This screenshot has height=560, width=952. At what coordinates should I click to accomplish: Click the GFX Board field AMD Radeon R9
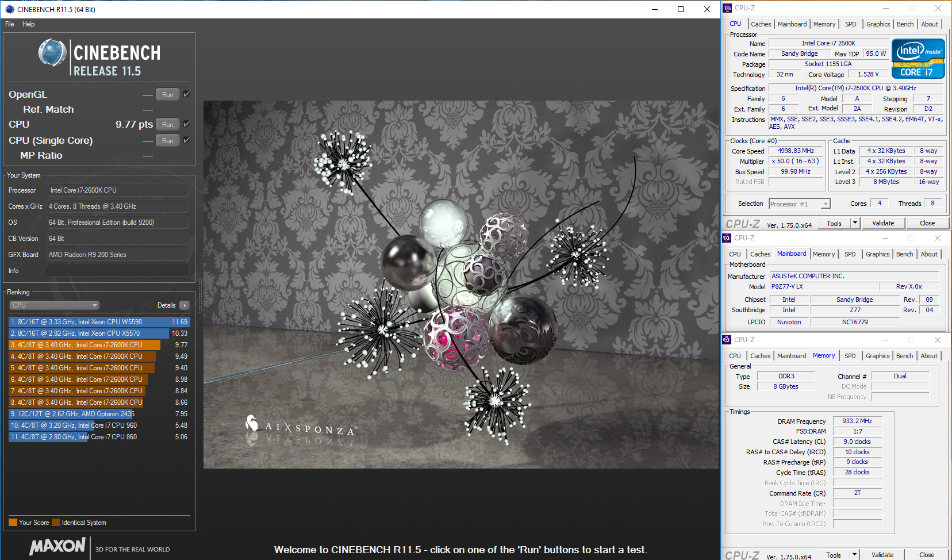tap(117, 254)
